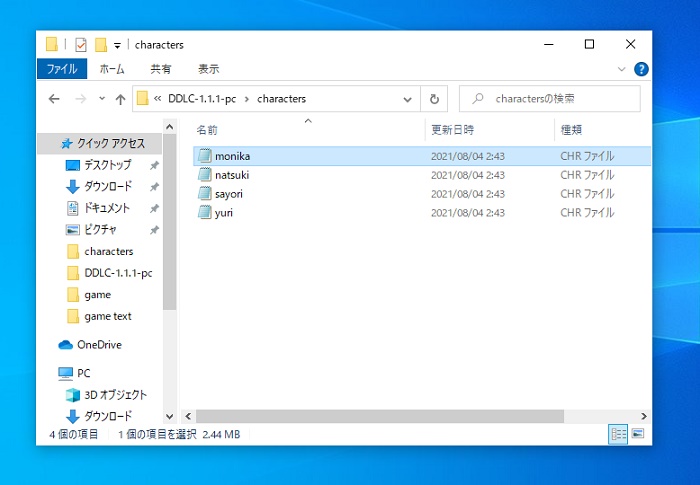
Task: Click the monika file icon
Action: click(x=204, y=156)
